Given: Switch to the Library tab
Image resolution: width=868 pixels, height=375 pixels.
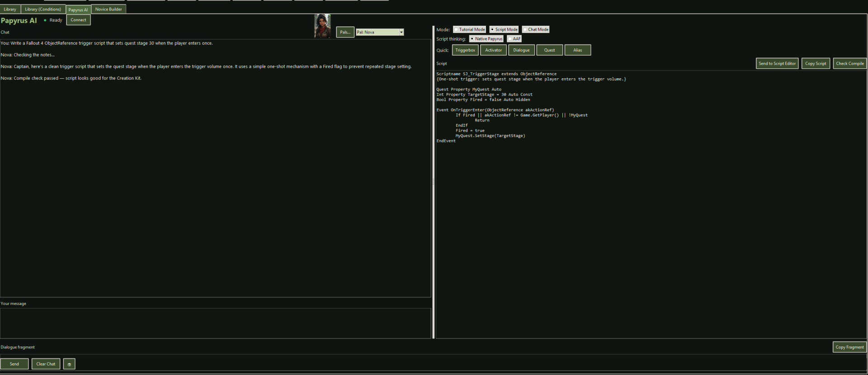Looking at the screenshot, I should click(10, 9).
